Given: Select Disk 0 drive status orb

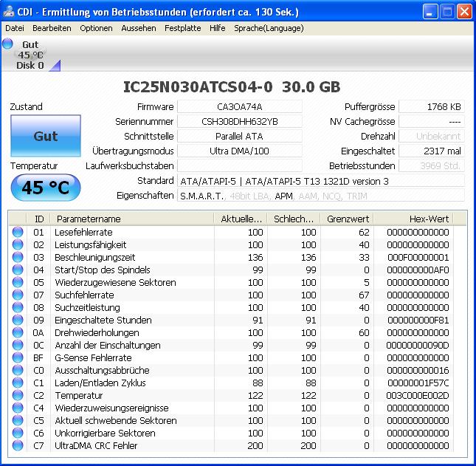Looking at the screenshot, I should [7, 44].
